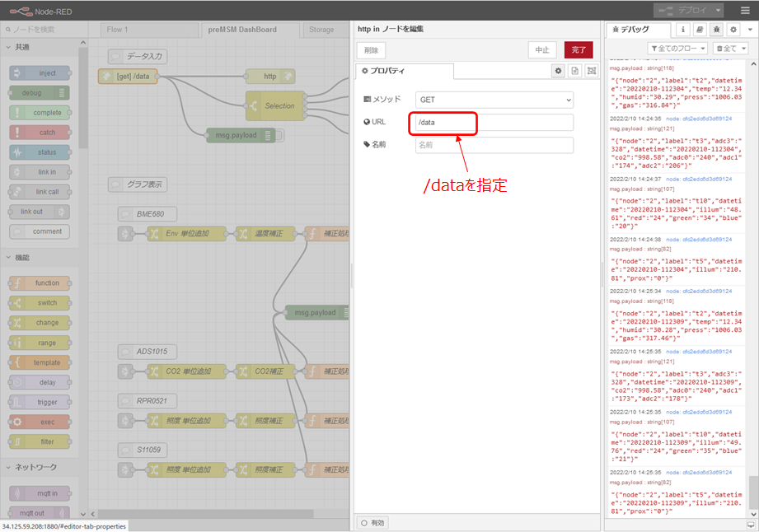Open debug window in new window icon

[x=750, y=524]
